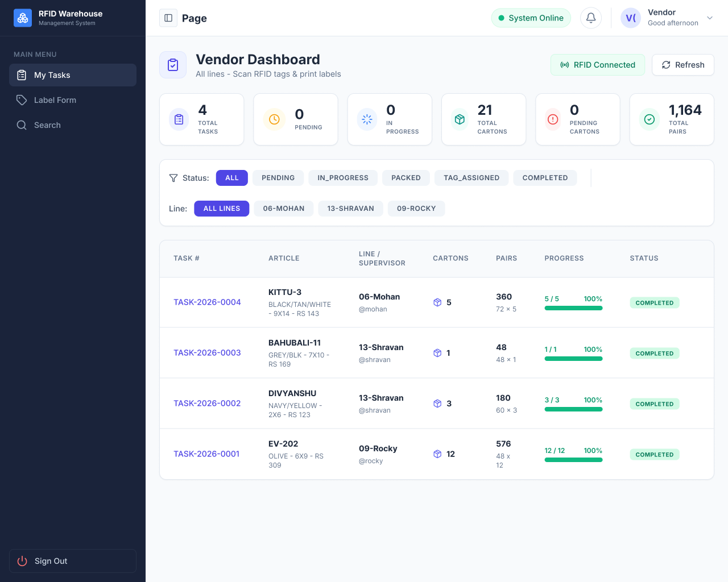Click the Total Cartons box icon
728x582 pixels.
[460, 119]
